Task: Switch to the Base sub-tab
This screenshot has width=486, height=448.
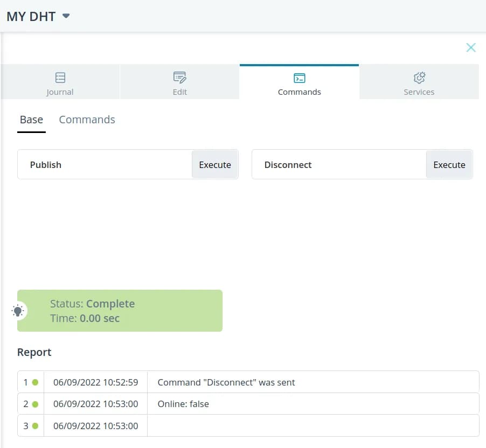Action: click(31, 120)
